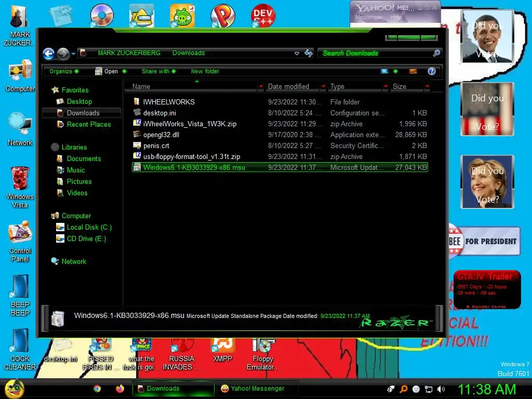Expand Favorites in the navigation pane
Viewport: 532px width, 399px height.
click(70, 90)
